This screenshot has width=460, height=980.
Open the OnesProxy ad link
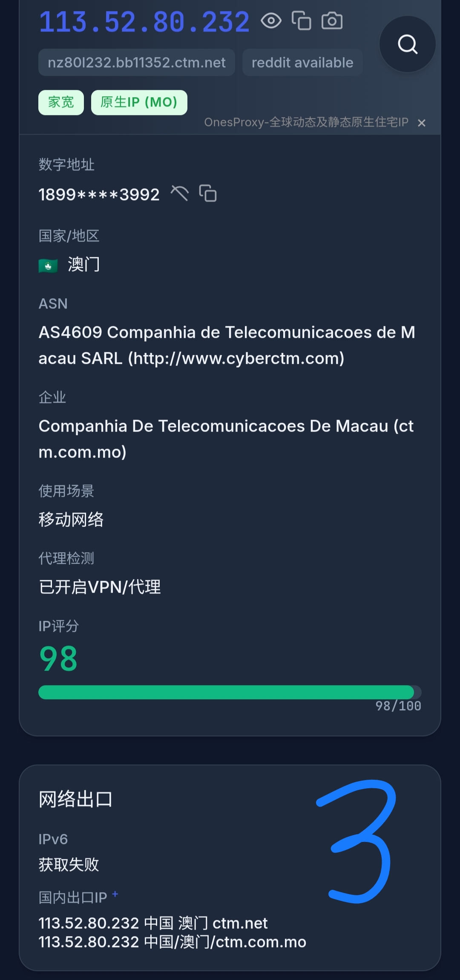pos(306,123)
